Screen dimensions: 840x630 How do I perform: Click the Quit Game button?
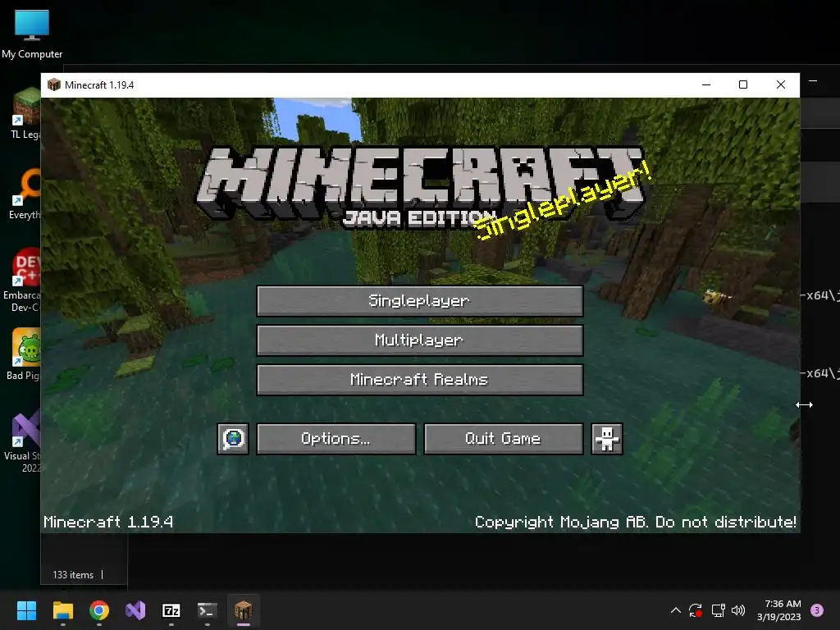(x=503, y=439)
